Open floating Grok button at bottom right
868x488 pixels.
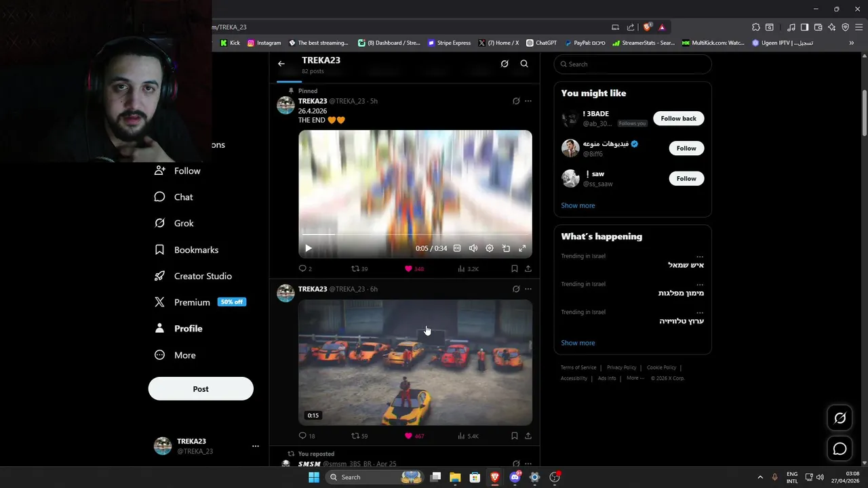(x=840, y=418)
